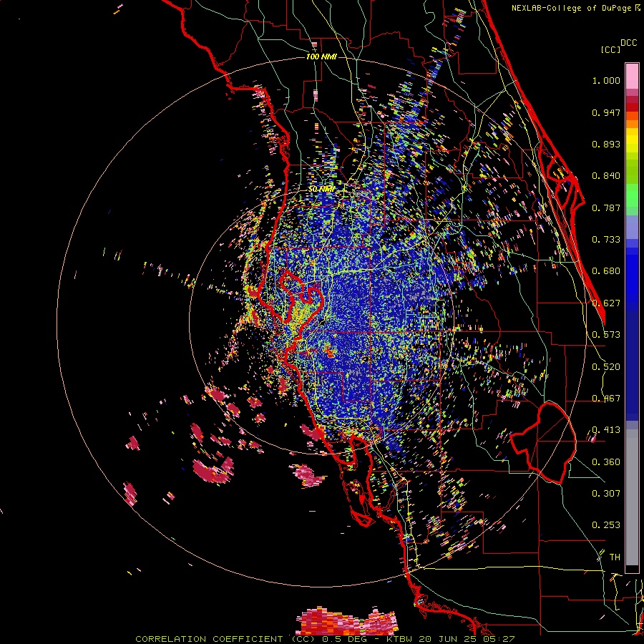This screenshot has height=644, width=644.
Task: Select the 0.307 scale value
Action: click(606, 494)
